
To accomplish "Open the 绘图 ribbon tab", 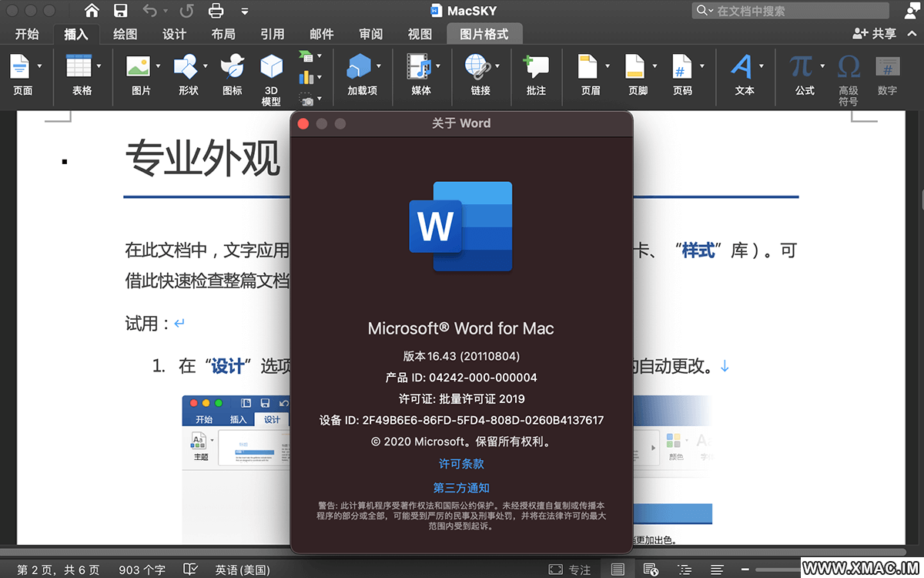I will [126, 34].
